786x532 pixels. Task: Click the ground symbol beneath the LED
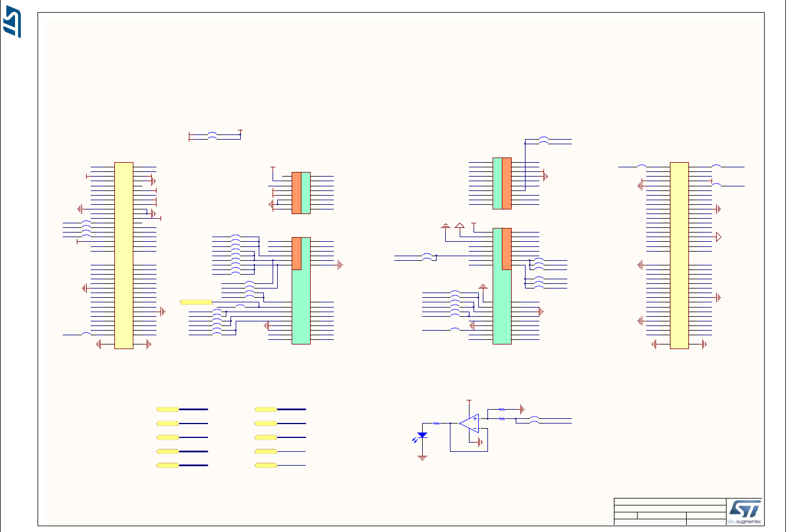[422, 457]
